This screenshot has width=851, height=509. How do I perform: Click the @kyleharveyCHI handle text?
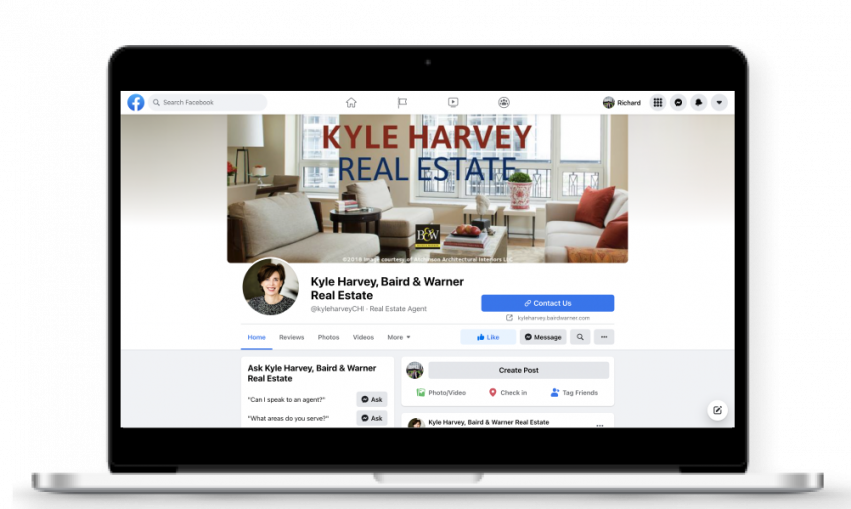[x=337, y=309]
